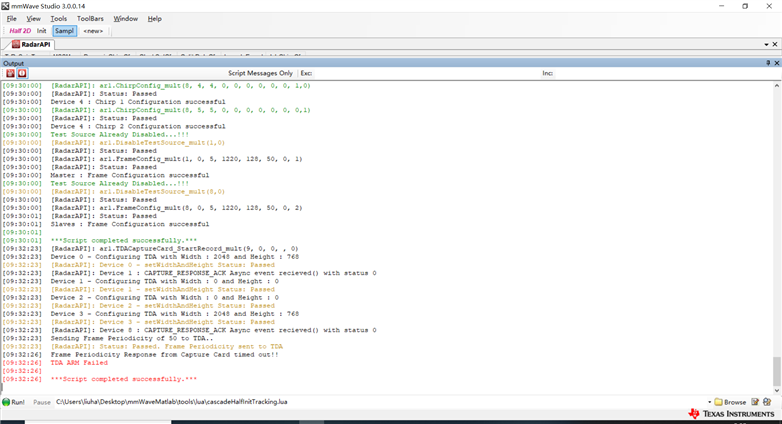Click the 'Slaves : Frame Configuration successful' line
This screenshot has height=424, width=782.
pos(130,224)
